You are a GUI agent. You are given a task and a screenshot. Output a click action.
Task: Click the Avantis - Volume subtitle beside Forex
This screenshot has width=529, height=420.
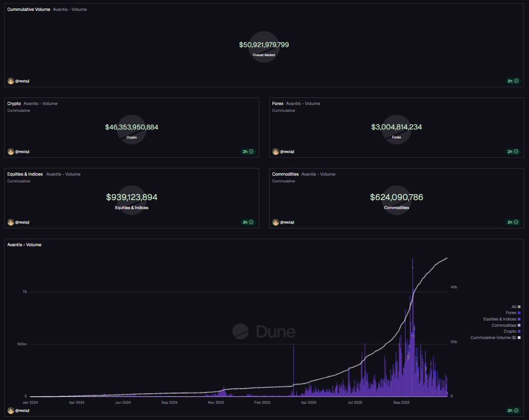pyautogui.click(x=303, y=104)
